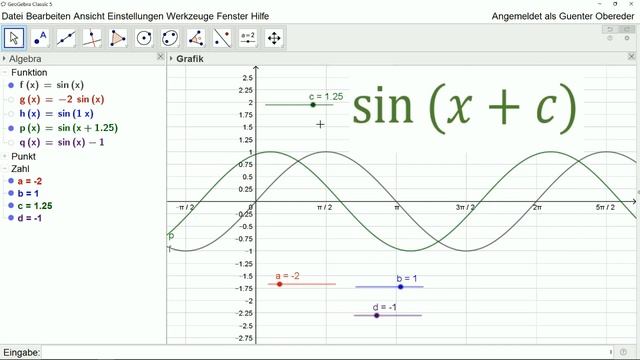This screenshot has width=640, height=360.
Task: Click the b = 1 slider handle
Action: (x=400, y=287)
